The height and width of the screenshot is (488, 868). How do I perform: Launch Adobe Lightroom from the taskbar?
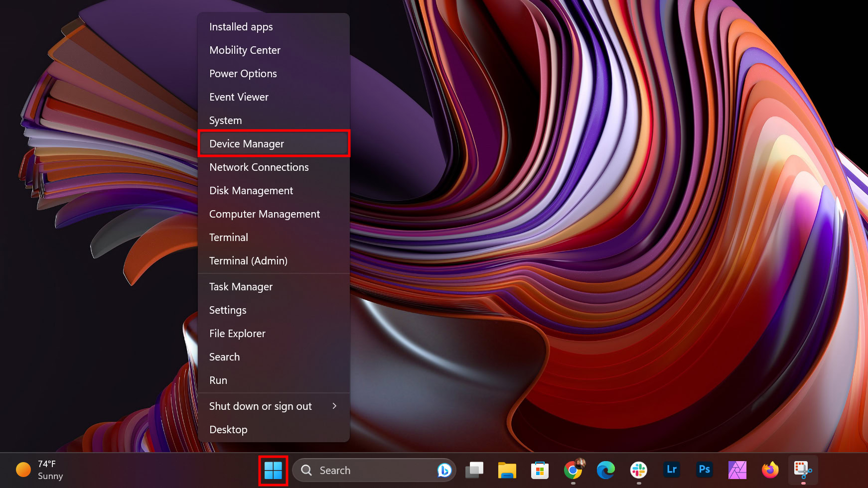672,470
